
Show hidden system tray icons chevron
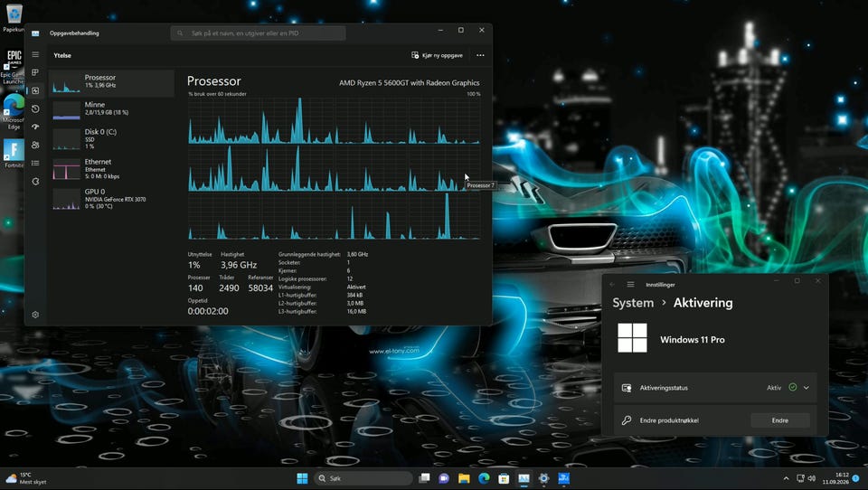786,478
